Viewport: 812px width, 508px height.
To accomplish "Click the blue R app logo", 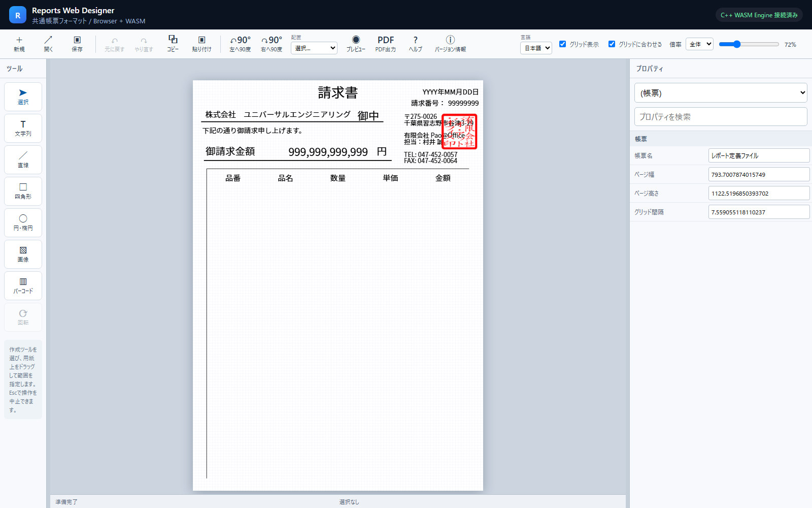I will 18,15.
